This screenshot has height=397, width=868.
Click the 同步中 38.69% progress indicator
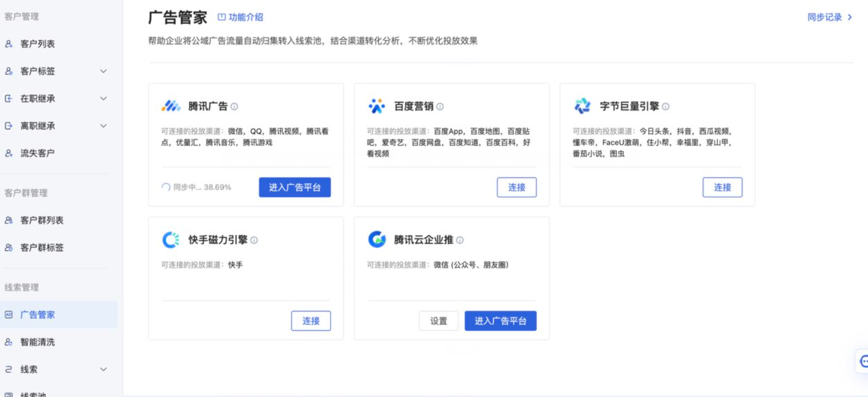(x=196, y=187)
